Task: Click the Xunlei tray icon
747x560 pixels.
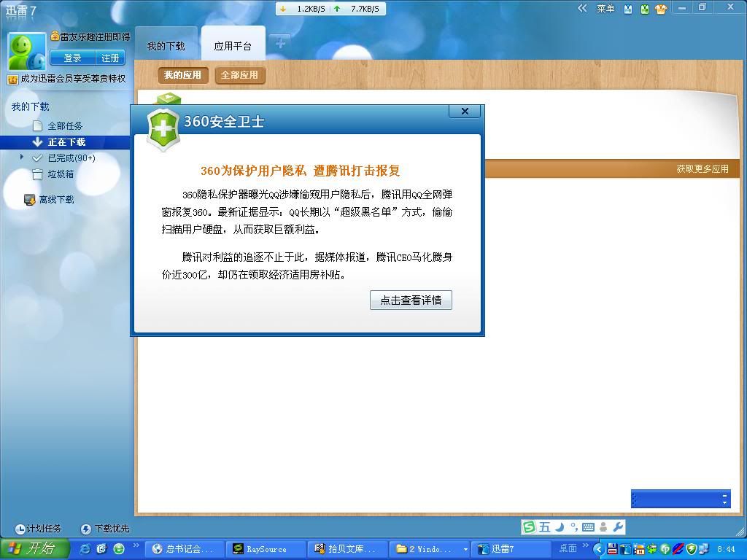Action: click(626, 549)
